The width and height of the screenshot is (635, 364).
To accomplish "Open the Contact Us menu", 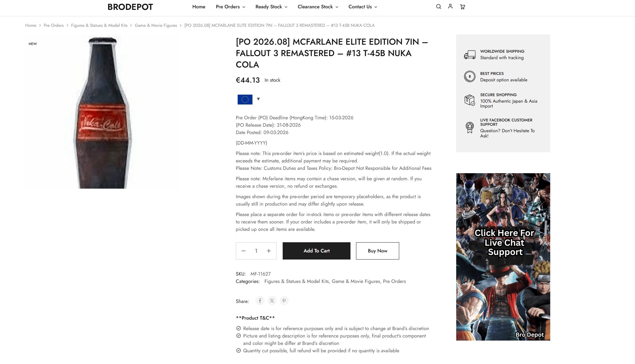I will [363, 7].
